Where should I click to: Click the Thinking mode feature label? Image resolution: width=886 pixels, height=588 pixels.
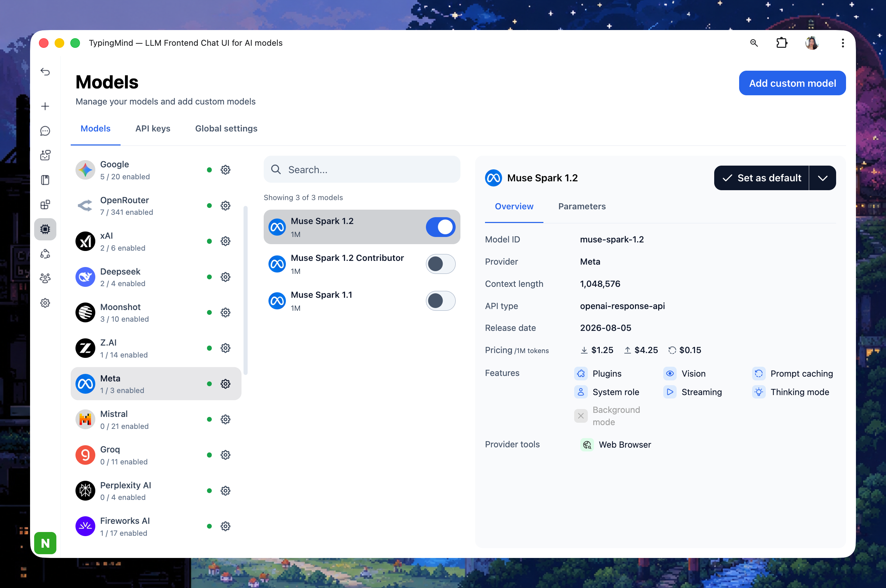pos(800,392)
